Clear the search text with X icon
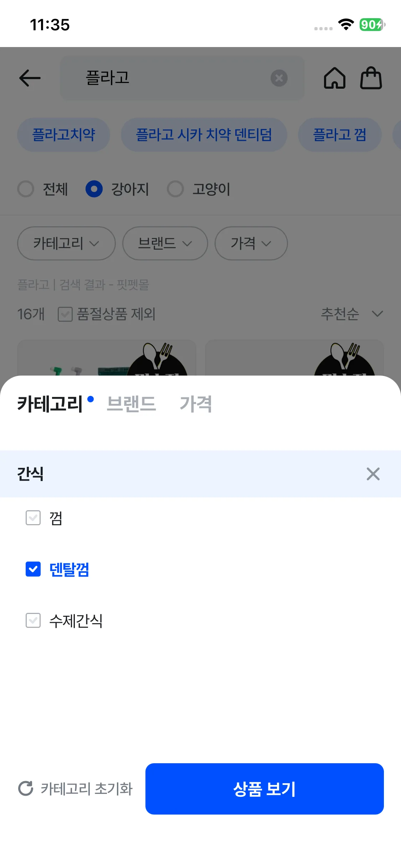Viewport: 401px width, 868px height. click(279, 78)
